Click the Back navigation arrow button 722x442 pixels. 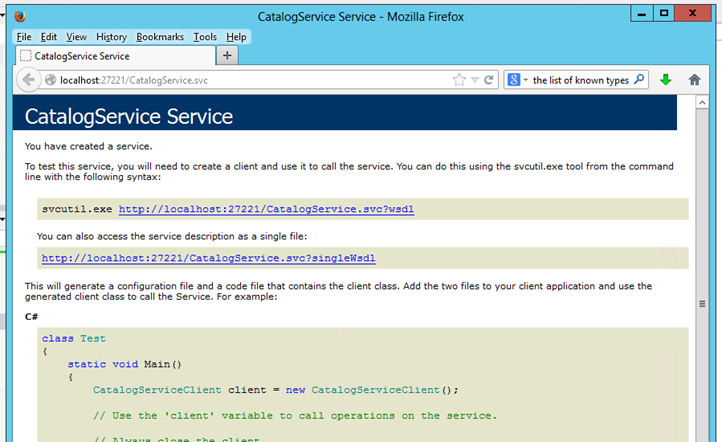pyautogui.click(x=30, y=80)
